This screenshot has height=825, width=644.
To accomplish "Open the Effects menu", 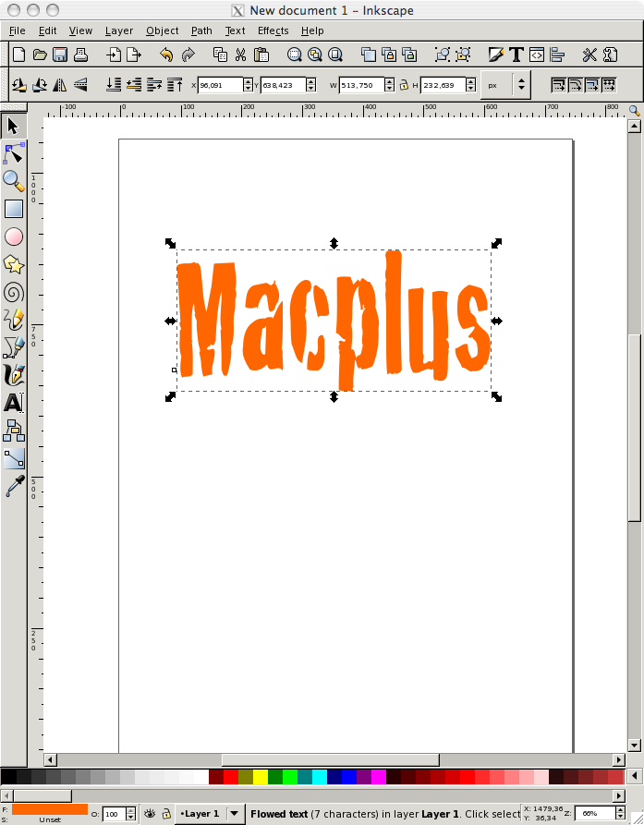I will (x=273, y=30).
